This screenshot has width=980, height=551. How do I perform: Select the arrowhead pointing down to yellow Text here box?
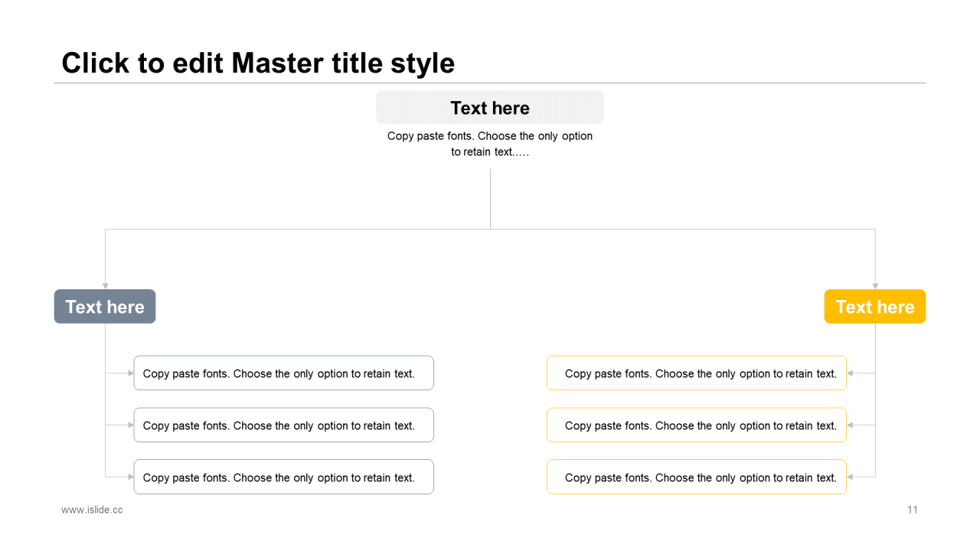pyautogui.click(x=875, y=286)
